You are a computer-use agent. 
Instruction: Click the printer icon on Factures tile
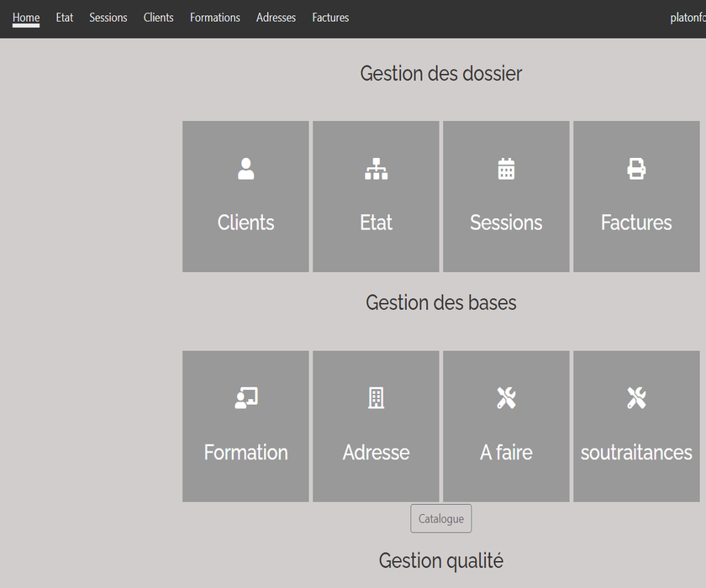pyautogui.click(x=636, y=169)
